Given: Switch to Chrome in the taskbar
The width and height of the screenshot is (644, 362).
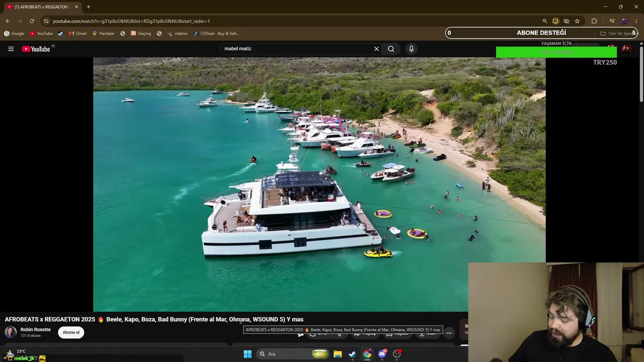Looking at the screenshot, I should coord(367,354).
